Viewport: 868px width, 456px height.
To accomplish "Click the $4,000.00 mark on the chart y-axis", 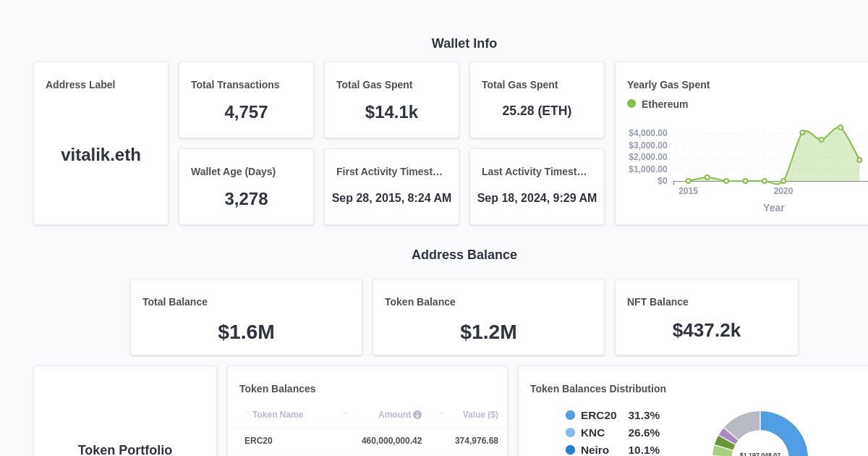I will (x=647, y=132).
